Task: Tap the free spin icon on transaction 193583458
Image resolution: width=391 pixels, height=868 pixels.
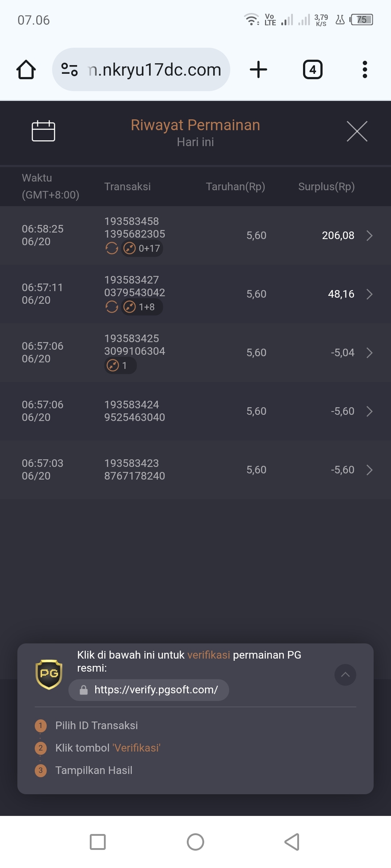Action: coord(112,248)
